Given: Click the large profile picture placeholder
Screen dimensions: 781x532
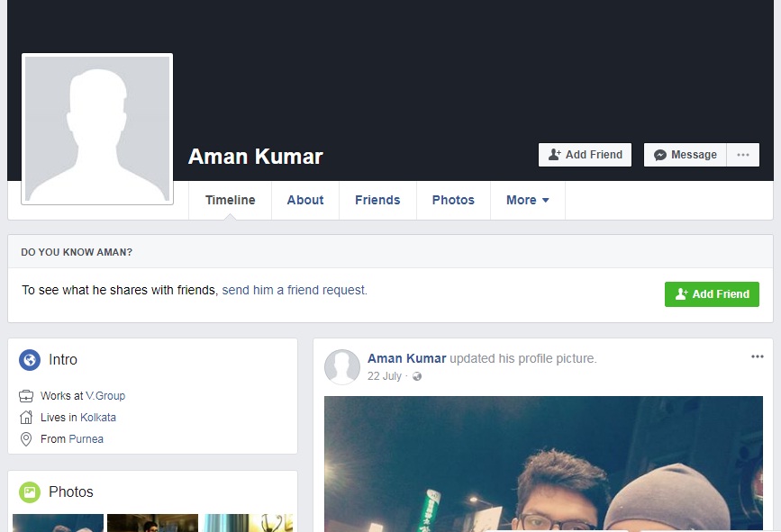Looking at the screenshot, I should [97, 129].
